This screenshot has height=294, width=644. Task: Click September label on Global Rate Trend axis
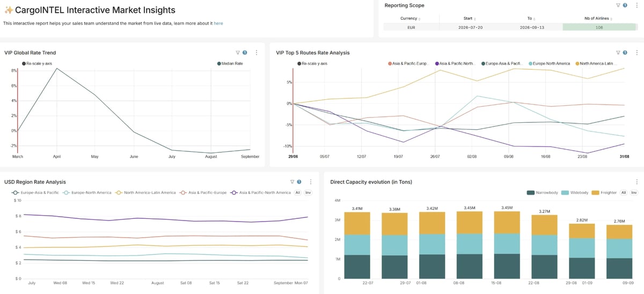point(250,157)
